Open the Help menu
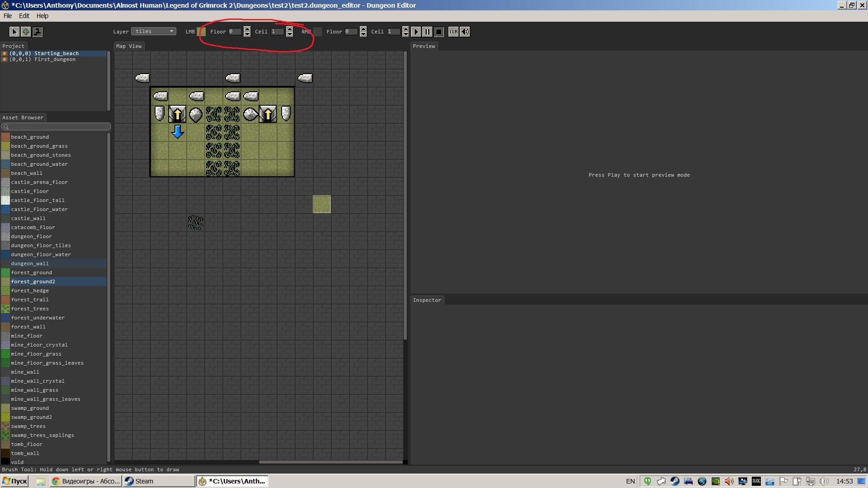The height and width of the screenshot is (488, 868). click(x=42, y=16)
